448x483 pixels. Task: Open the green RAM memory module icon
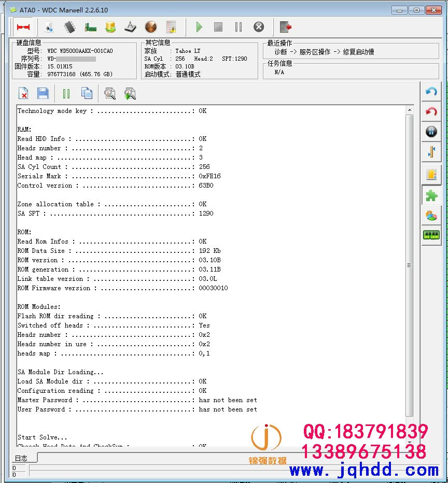pos(431,235)
